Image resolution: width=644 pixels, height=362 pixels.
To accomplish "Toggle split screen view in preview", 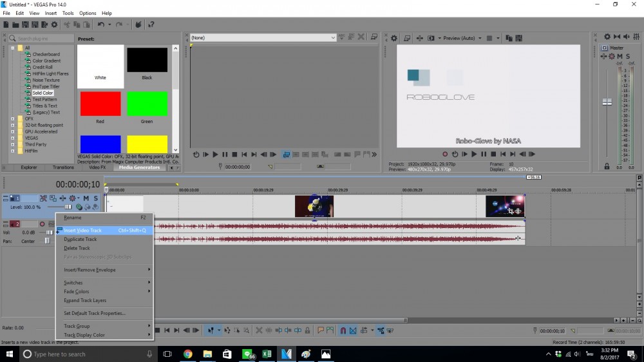I will pyautogui.click(x=431, y=38).
